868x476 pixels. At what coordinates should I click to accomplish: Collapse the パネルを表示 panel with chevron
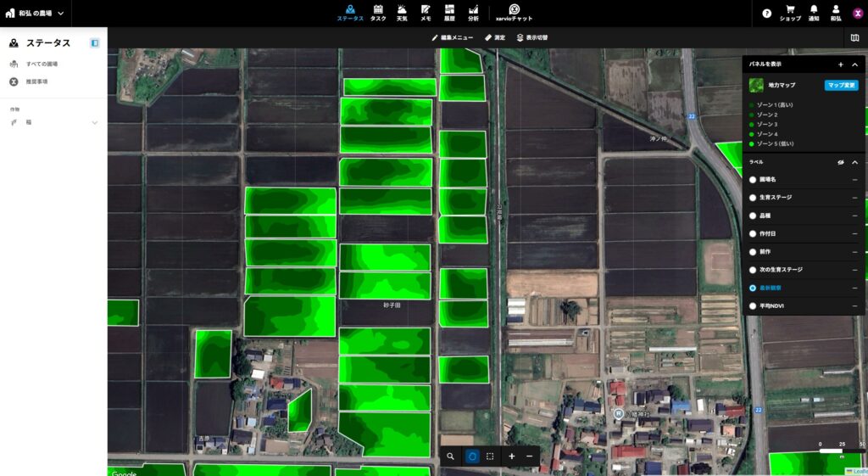pos(854,64)
